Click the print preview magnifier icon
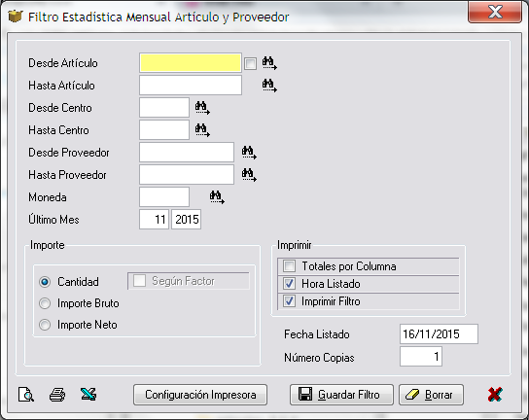529x420 pixels. [26, 395]
